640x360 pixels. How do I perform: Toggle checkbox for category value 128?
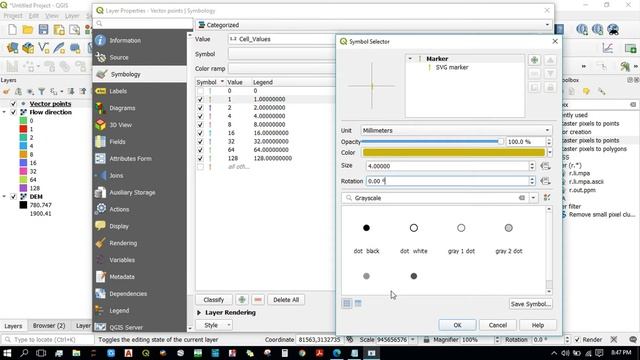200,158
